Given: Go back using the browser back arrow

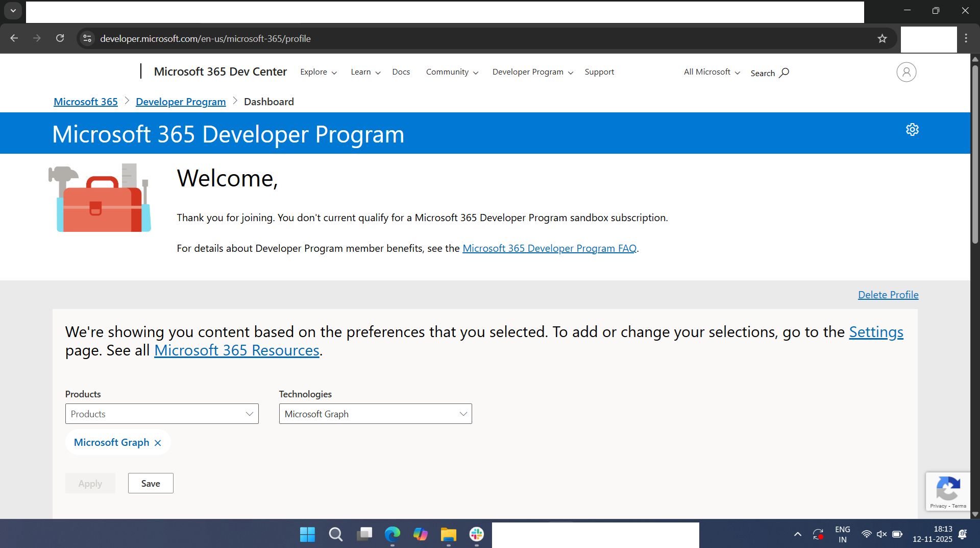Looking at the screenshot, I should tap(14, 38).
